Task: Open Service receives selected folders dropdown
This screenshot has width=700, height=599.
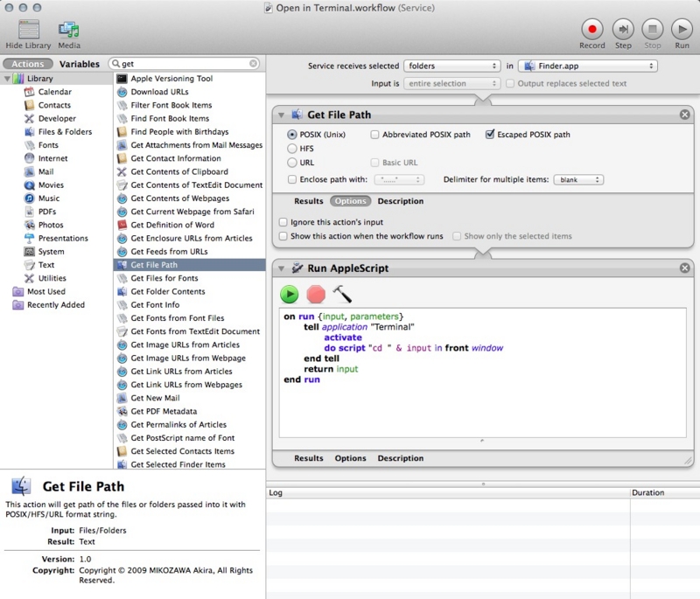Action: (451, 66)
